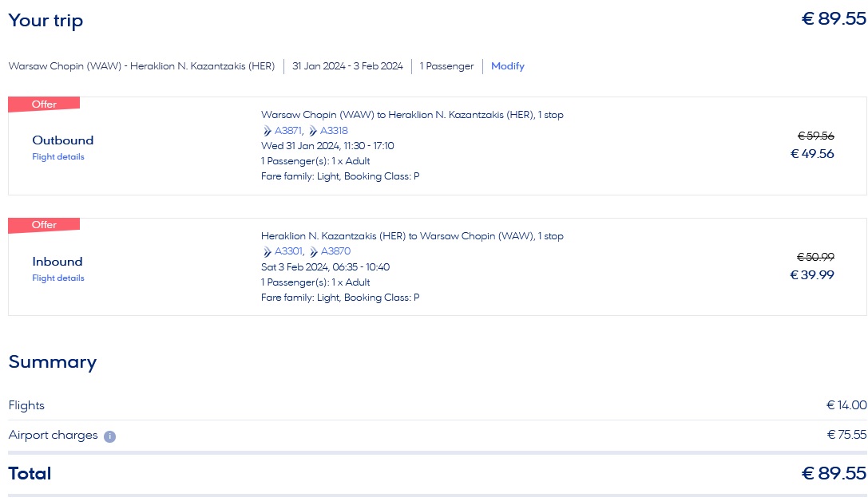
Task: Open flight A3871 link
Action: click(288, 131)
